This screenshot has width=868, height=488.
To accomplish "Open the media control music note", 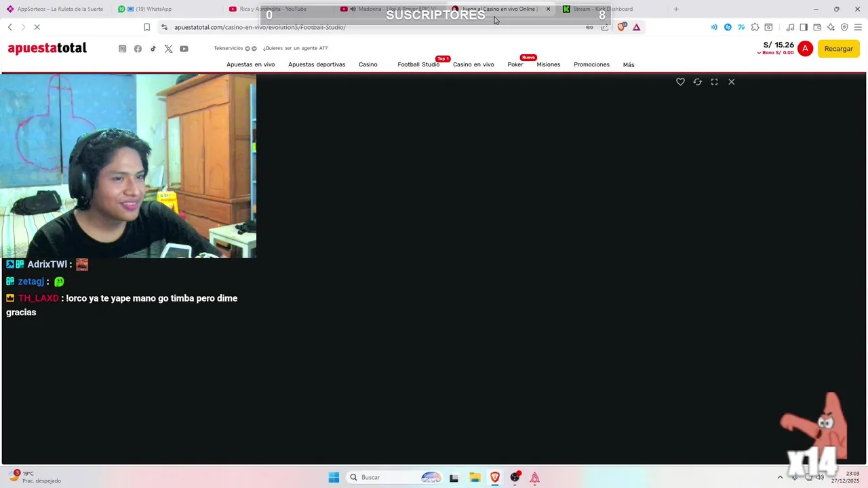I will coord(790,27).
